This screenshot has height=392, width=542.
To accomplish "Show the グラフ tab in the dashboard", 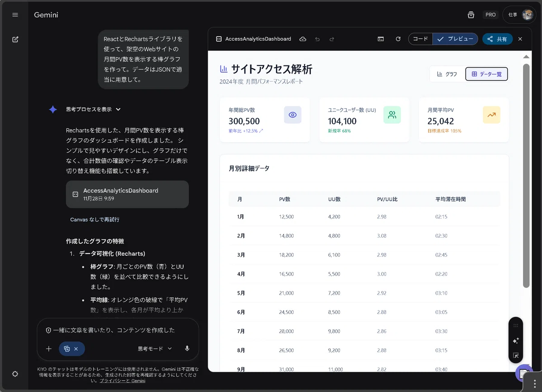I will (447, 74).
